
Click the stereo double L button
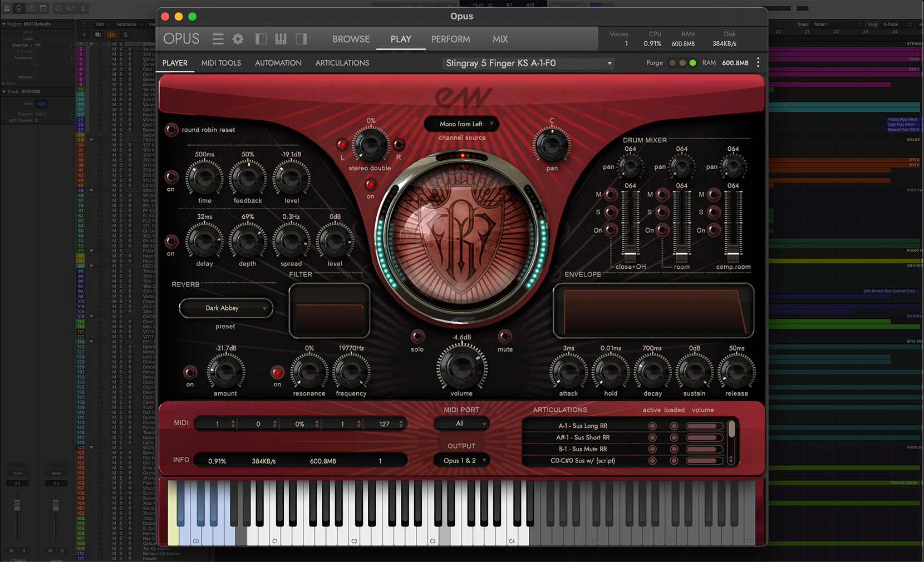pos(342,145)
